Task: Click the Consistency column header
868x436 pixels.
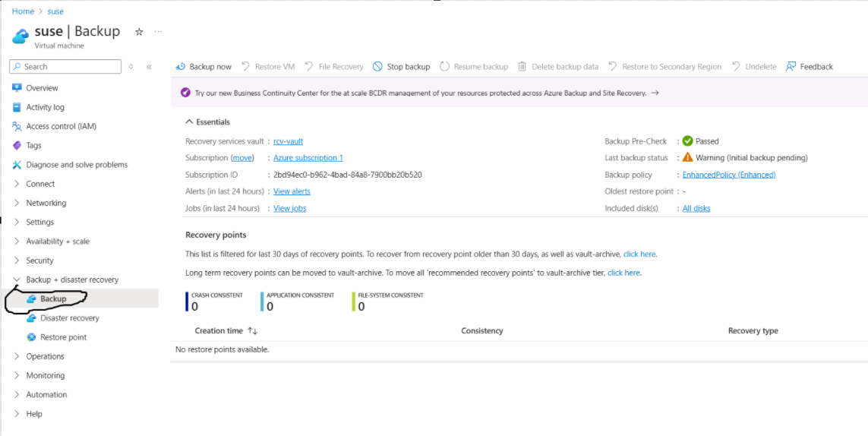Action: pos(482,330)
